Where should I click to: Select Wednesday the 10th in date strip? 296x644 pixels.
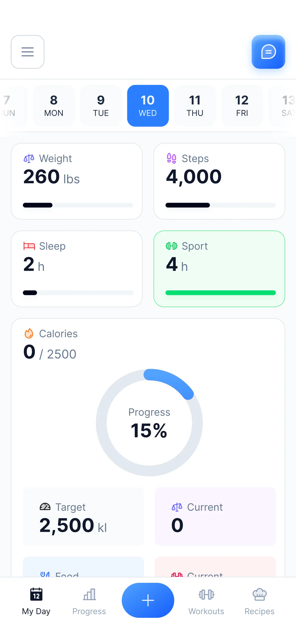pyautogui.click(x=148, y=105)
